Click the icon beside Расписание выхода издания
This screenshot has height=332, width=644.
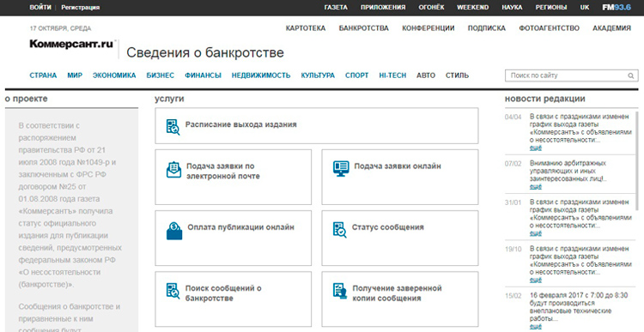coord(173,126)
